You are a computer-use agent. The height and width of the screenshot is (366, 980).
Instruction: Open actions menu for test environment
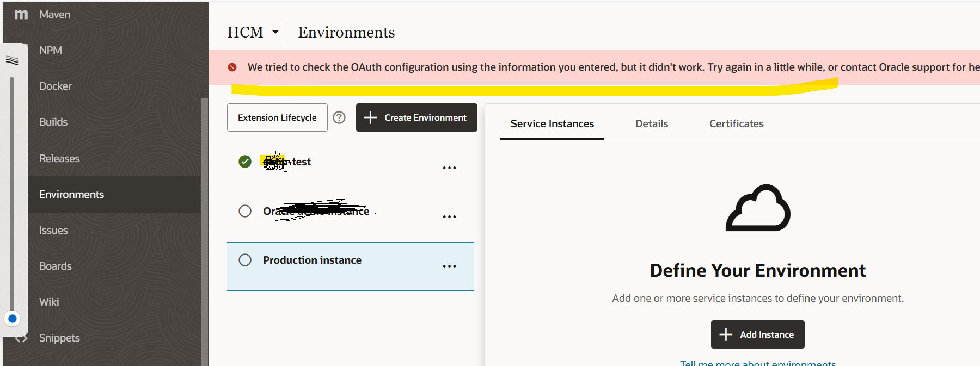[449, 168]
